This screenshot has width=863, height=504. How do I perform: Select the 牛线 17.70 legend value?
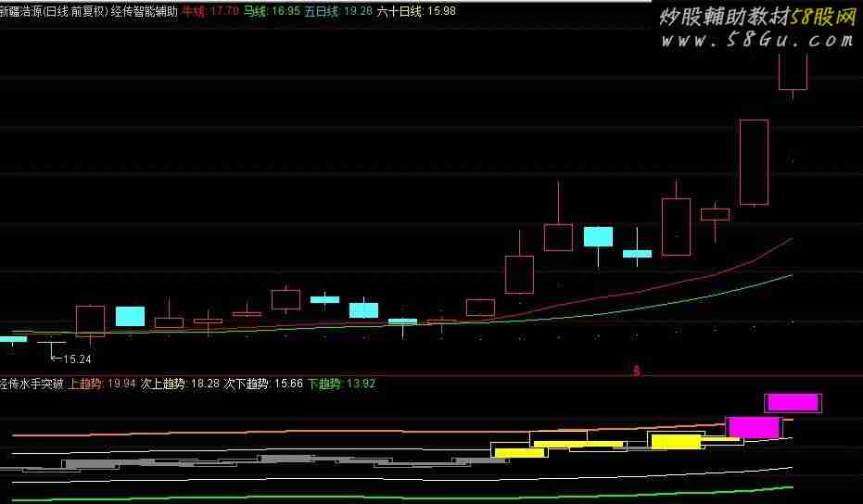209,11
